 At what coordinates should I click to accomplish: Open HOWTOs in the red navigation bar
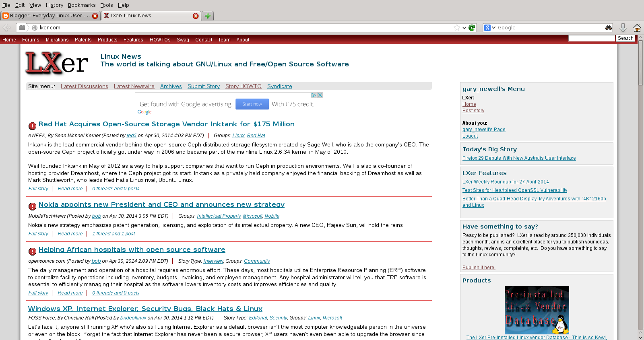[x=160, y=40]
